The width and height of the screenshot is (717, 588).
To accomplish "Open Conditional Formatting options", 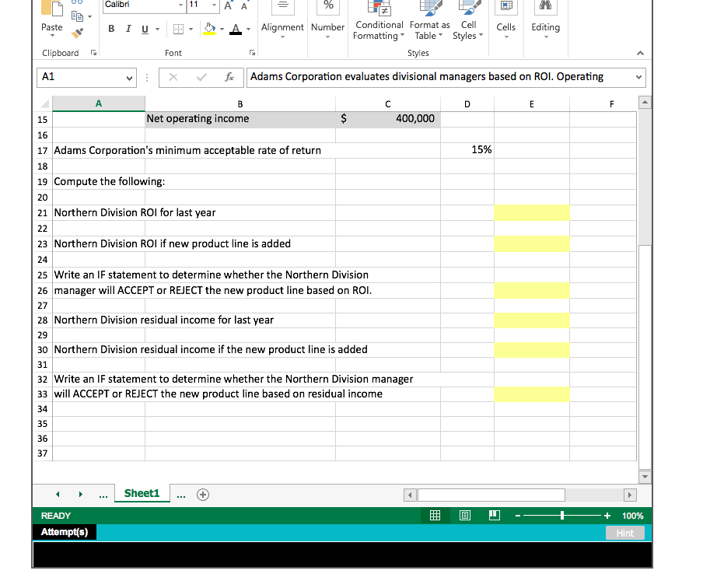I will click(379, 23).
